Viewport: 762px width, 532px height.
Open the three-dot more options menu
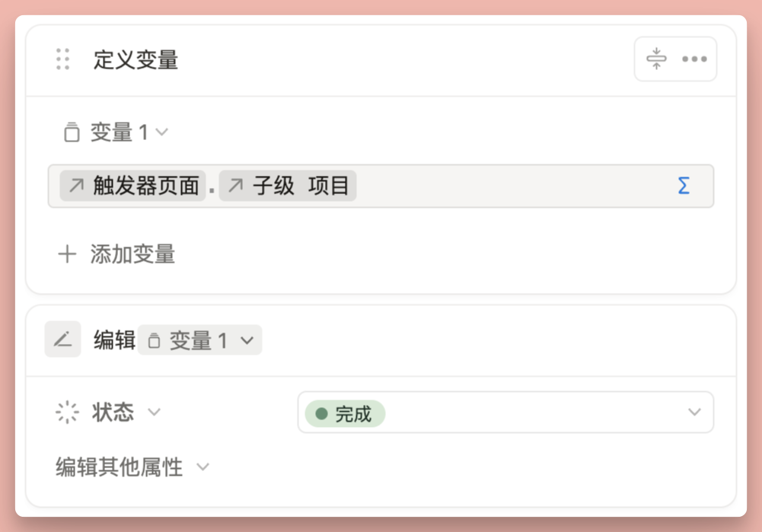click(x=694, y=59)
